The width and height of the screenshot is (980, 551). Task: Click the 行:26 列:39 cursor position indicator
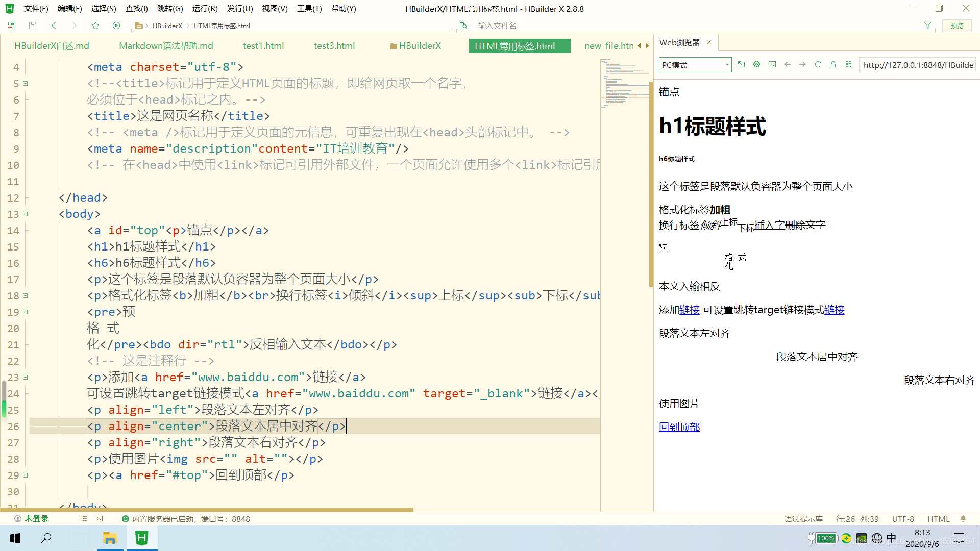(x=857, y=519)
